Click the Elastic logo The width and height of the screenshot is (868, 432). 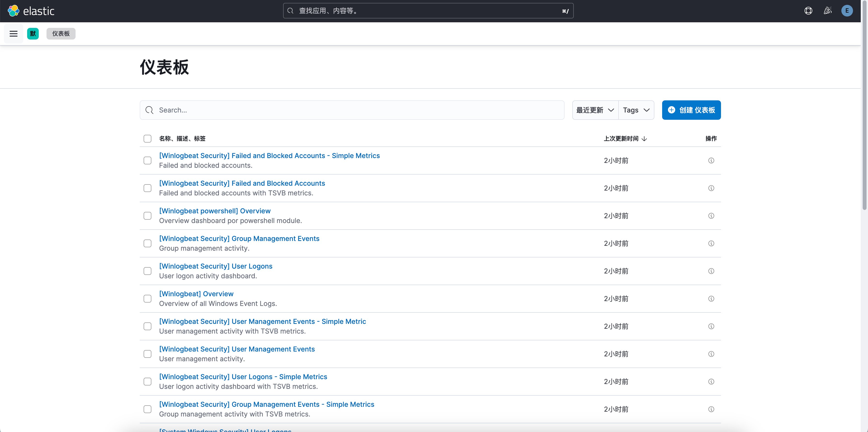point(31,11)
